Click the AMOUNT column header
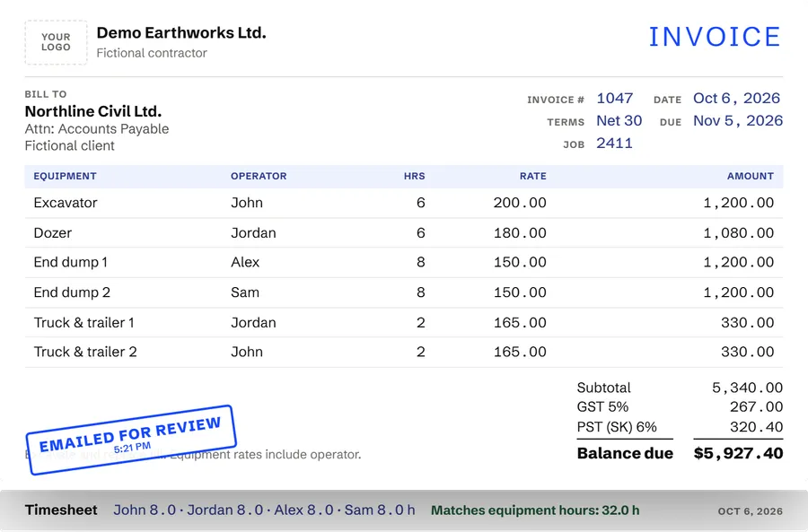 click(x=751, y=176)
